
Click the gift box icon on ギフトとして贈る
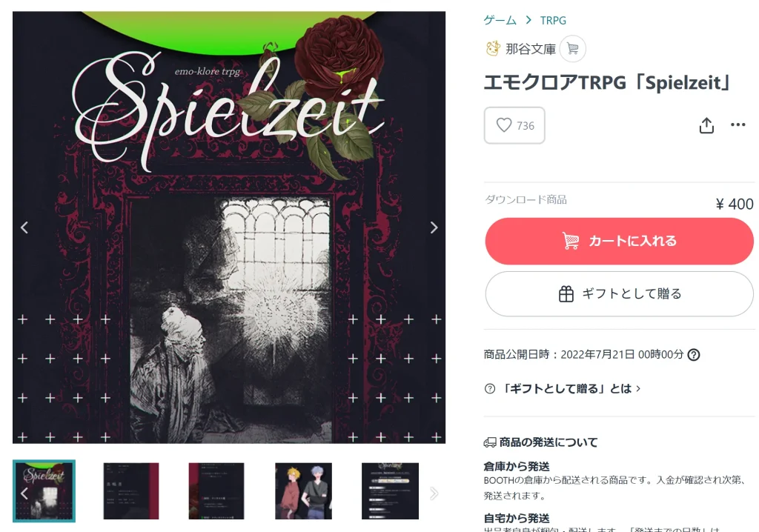click(566, 294)
